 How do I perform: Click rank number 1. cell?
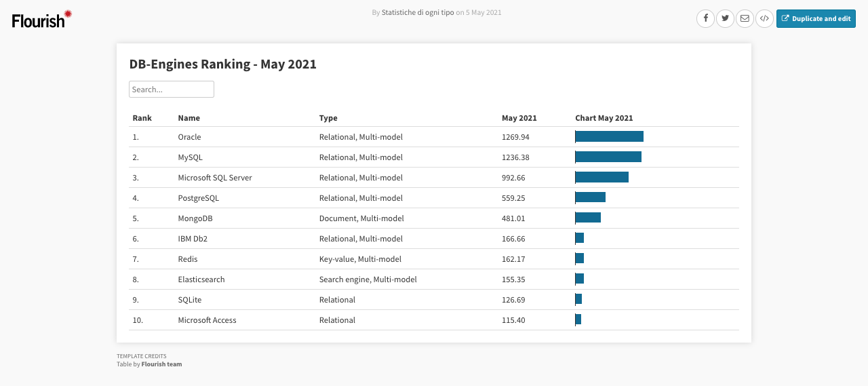136,137
